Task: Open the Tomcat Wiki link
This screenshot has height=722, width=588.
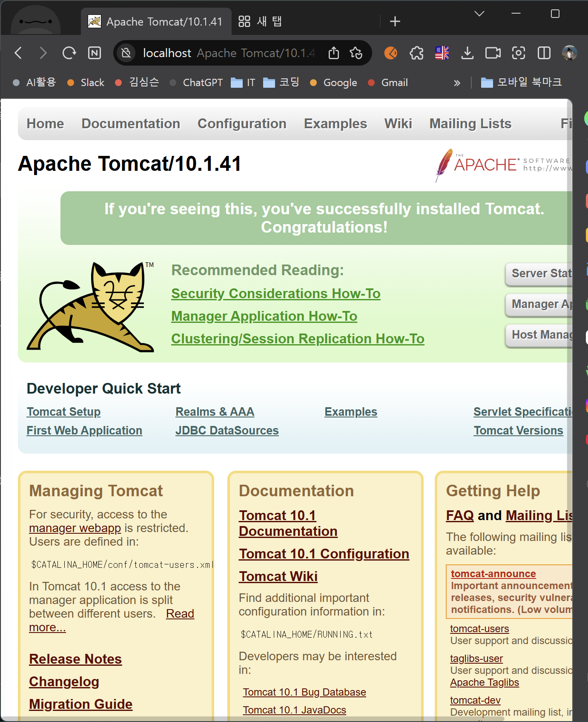Action: point(278,576)
